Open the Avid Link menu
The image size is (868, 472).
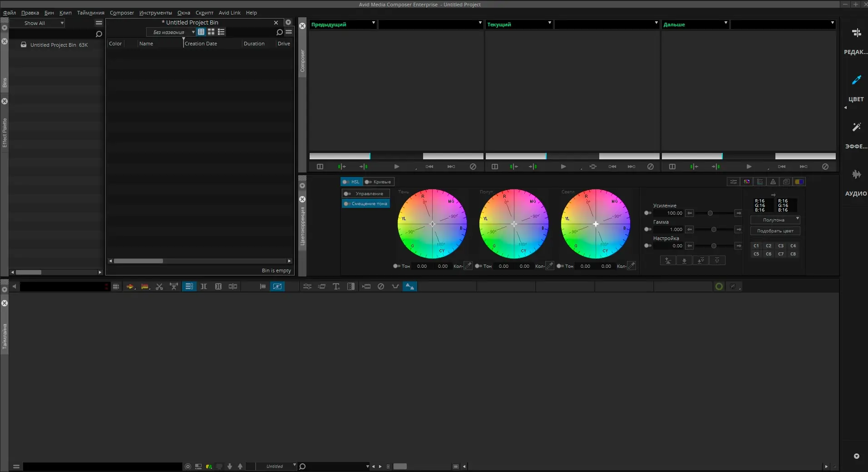[x=229, y=13]
